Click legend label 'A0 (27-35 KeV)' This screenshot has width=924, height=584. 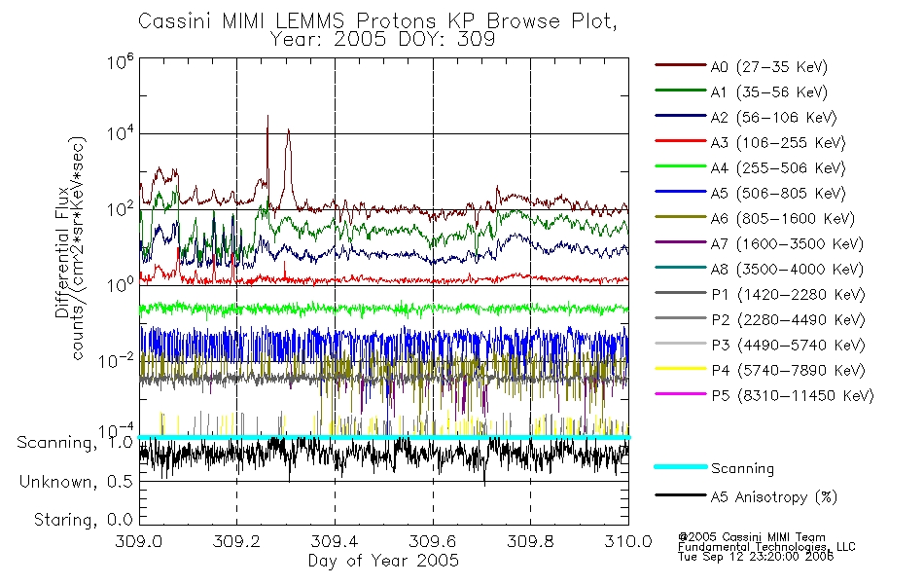pos(769,66)
